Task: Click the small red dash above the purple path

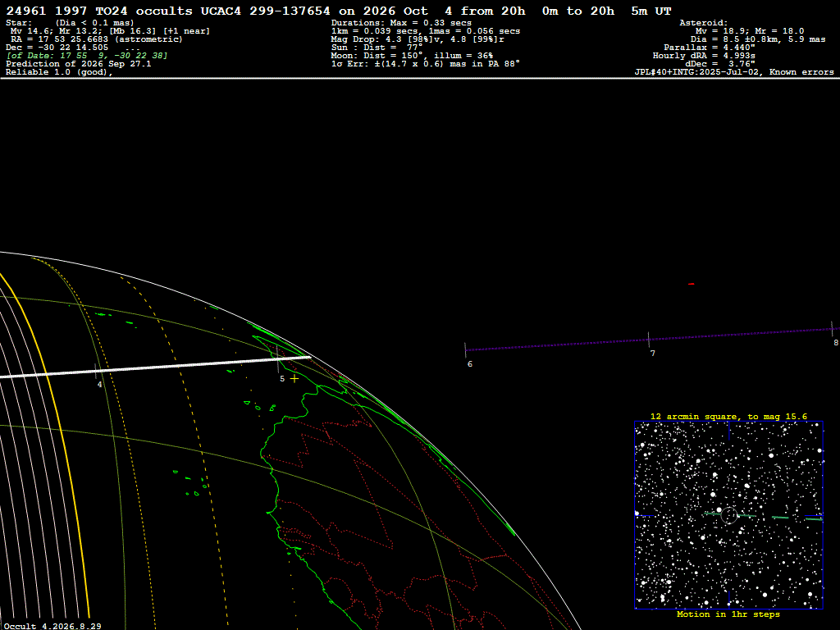Action: tap(691, 284)
